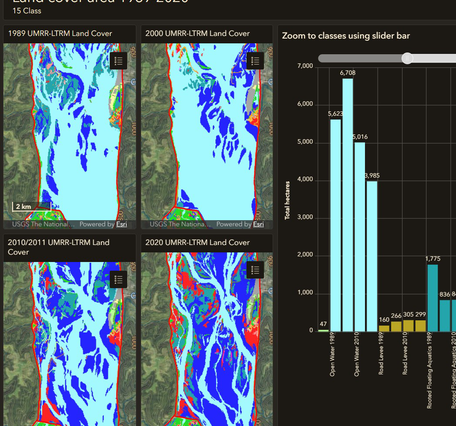
Task: Click the small green bar labeled 47
Action: click(323, 331)
